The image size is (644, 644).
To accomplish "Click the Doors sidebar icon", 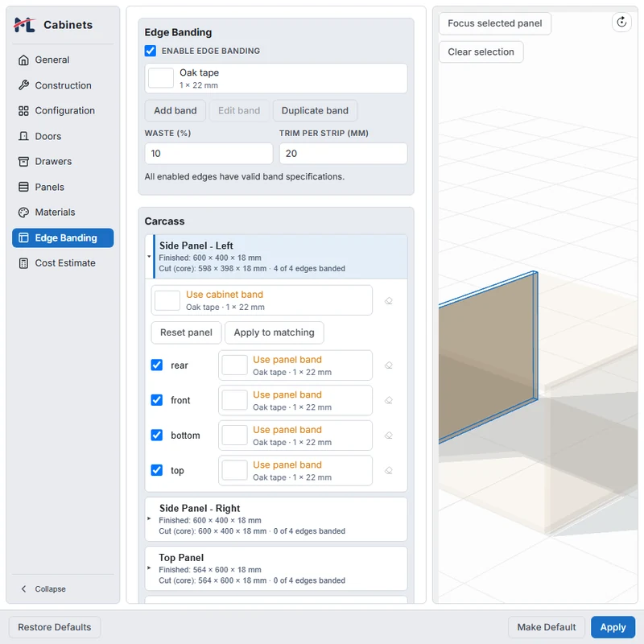I will click(23, 136).
